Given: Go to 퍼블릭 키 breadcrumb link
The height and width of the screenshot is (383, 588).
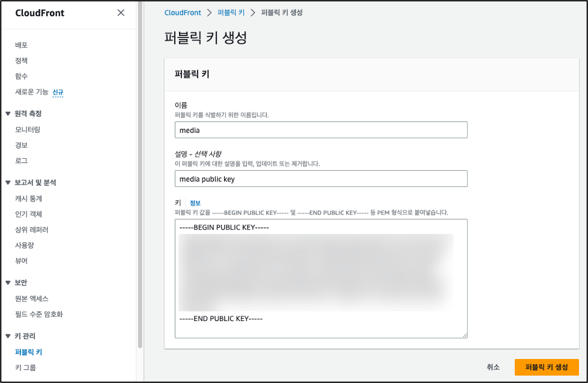Looking at the screenshot, I should tap(231, 13).
